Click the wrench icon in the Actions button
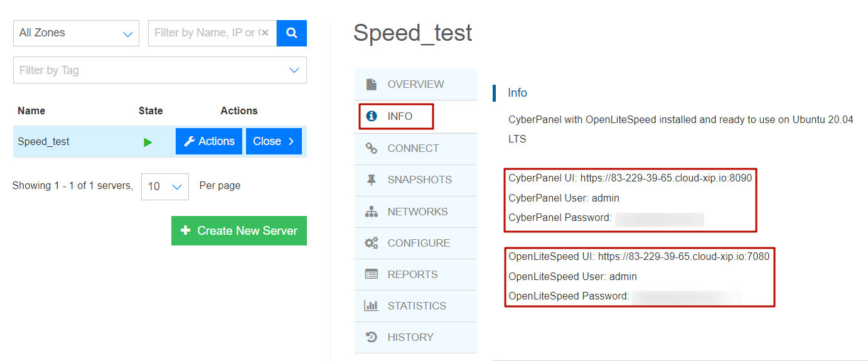 click(x=189, y=141)
